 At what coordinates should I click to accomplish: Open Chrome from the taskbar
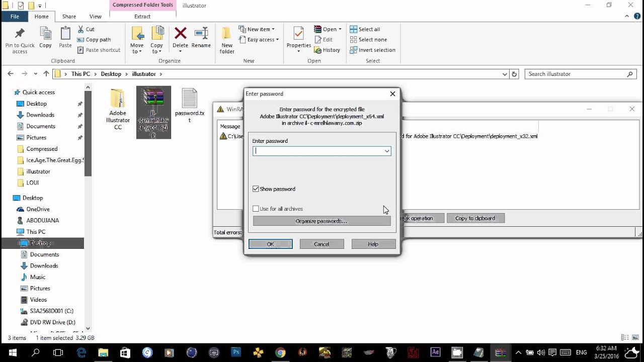(280, 352)
